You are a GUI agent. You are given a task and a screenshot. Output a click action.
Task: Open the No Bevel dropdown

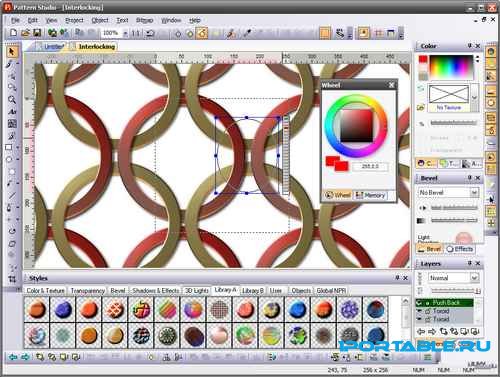(x=474, y=192)
